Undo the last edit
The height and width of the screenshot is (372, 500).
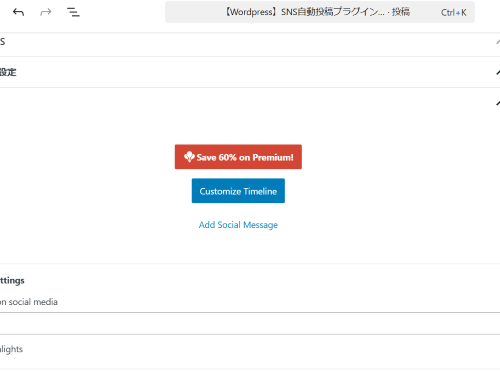18,12
